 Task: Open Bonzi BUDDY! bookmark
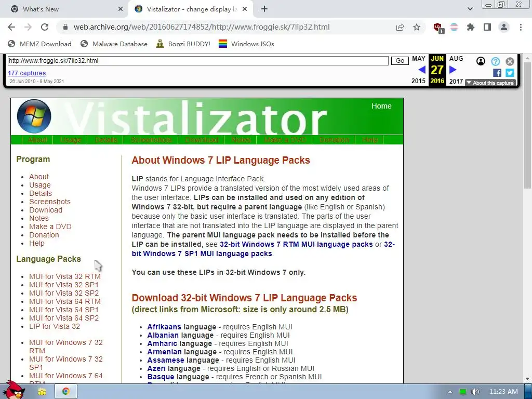tap(183, 44)
